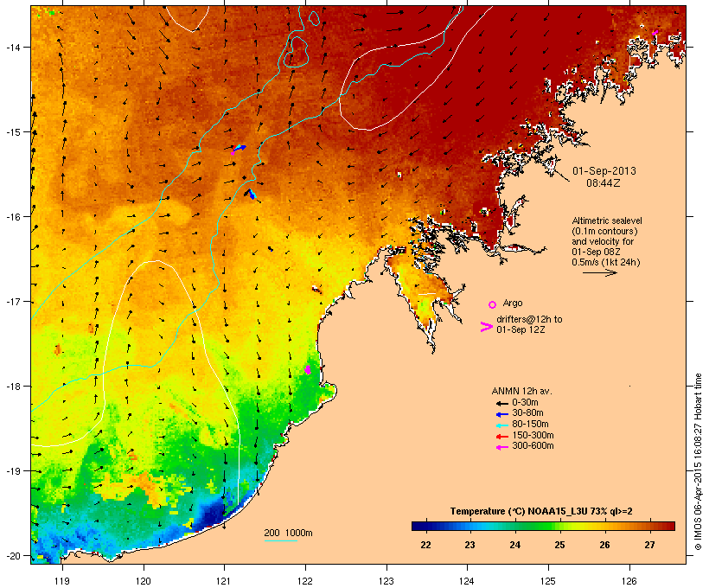
Task: Click the '0.5m/s (1kt 24h)' text
Action: 606,262
